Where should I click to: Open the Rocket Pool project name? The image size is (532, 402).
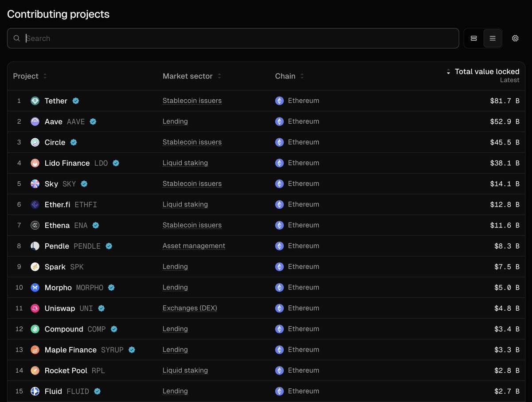[x=66, y=371]
